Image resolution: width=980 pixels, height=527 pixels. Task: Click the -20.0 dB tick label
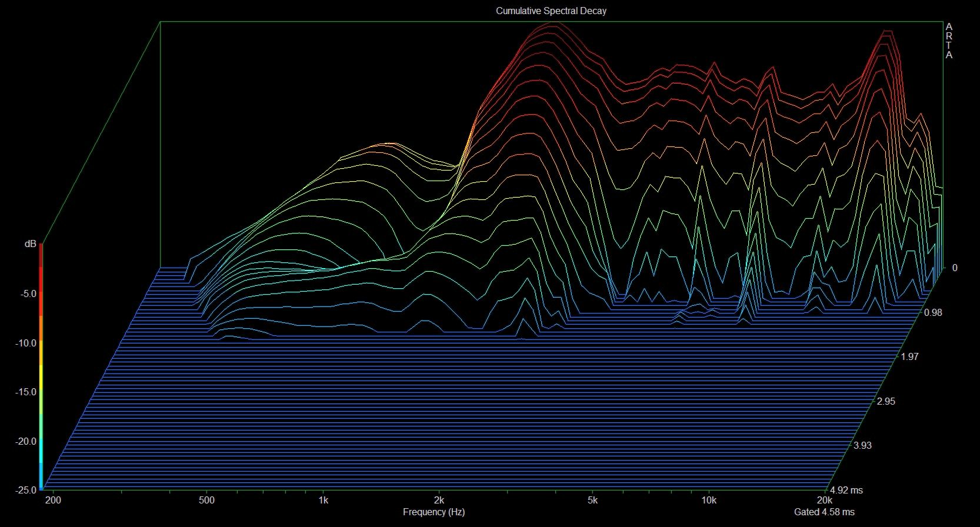click(26, 441)
